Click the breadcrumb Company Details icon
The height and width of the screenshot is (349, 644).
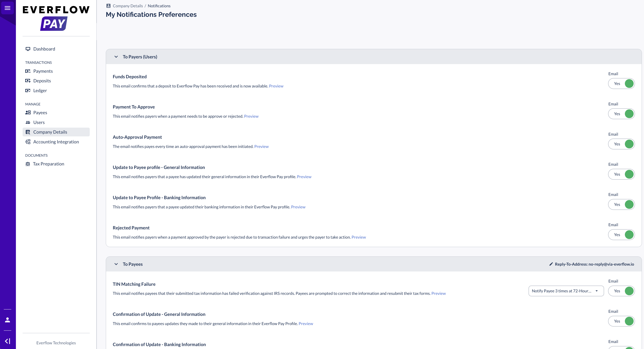(108, 6)
